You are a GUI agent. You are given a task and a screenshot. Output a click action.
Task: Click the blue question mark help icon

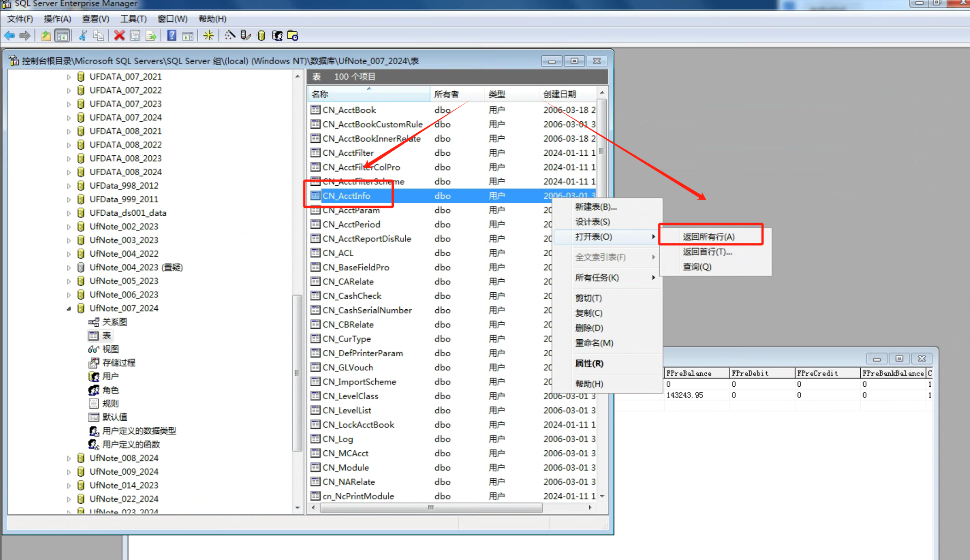coord(172,35)
